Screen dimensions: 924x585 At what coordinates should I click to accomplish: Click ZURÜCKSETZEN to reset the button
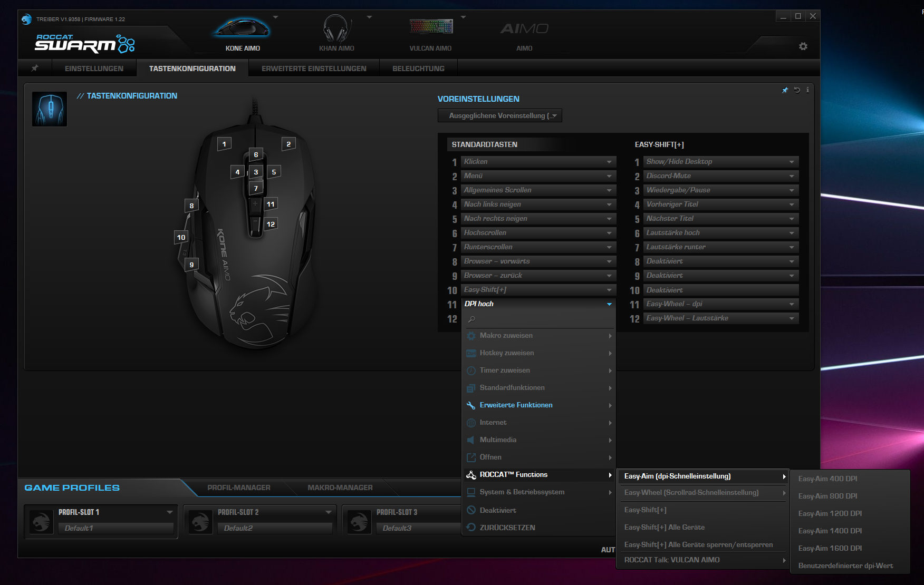(x=539, y=528)
